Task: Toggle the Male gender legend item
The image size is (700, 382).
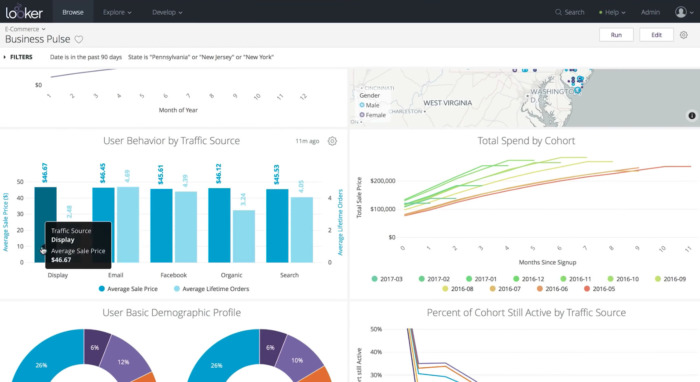Action: (370, 105)
